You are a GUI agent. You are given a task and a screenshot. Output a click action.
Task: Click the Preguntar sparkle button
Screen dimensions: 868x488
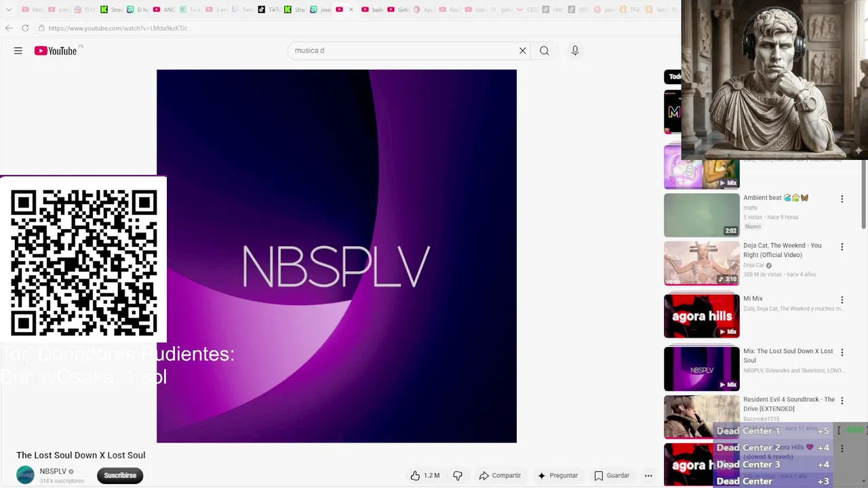(x=557, y=476)
